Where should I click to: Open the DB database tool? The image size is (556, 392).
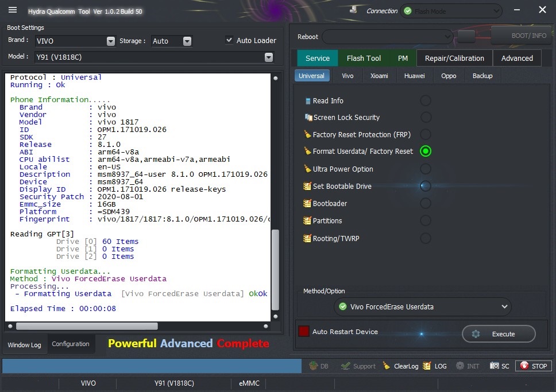(x=319, y=366)
